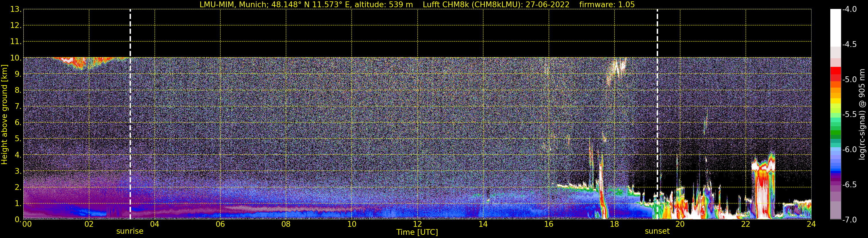Click colorbar tick label '-4.0'
The height and width of the screenshot is (238, 868).
[850, 10]
